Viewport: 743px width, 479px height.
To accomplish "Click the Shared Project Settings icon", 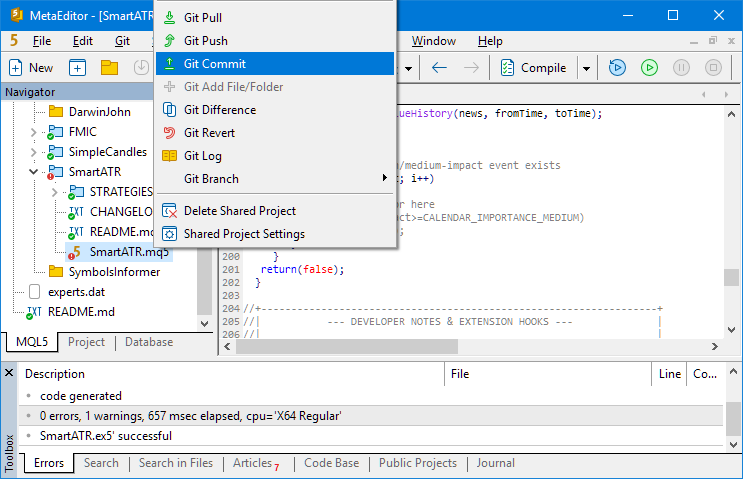I will point(169,234).
